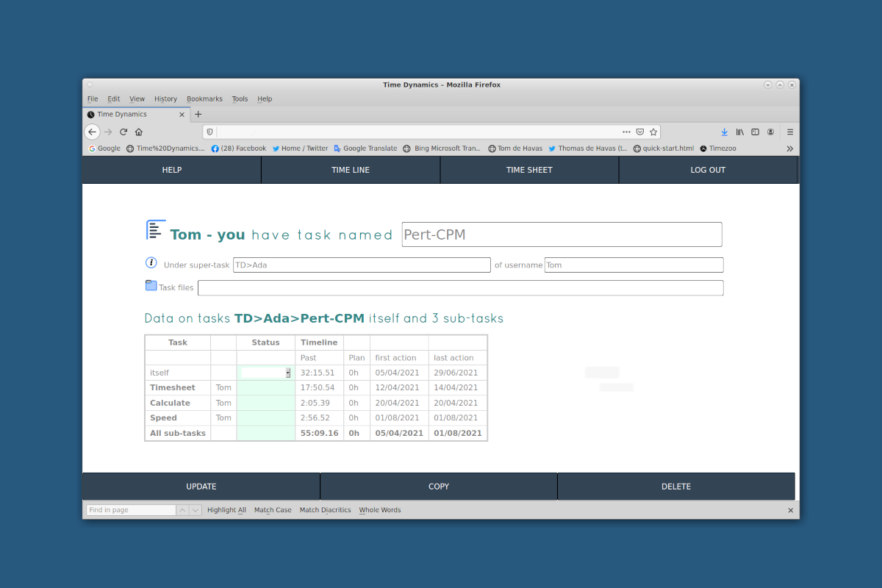Screen dimensions: 882x588
Task: Click the UPDATE button
Action: [201, 487]
